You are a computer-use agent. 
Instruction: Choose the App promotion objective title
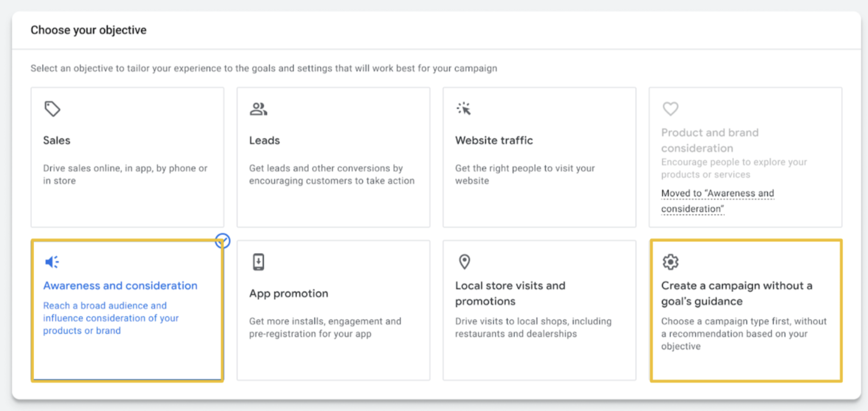(289, 293)
